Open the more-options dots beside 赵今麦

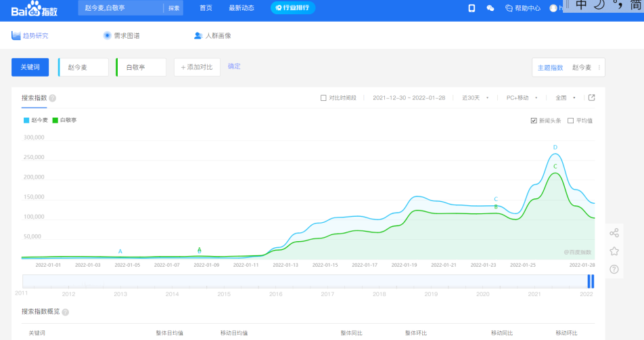click(x=599, y=68)
